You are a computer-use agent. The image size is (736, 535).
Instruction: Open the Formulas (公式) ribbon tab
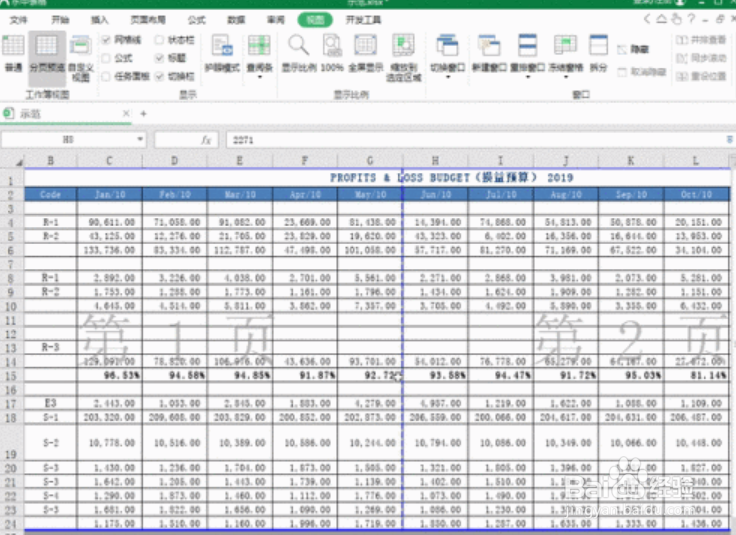[x=197, y=20]
